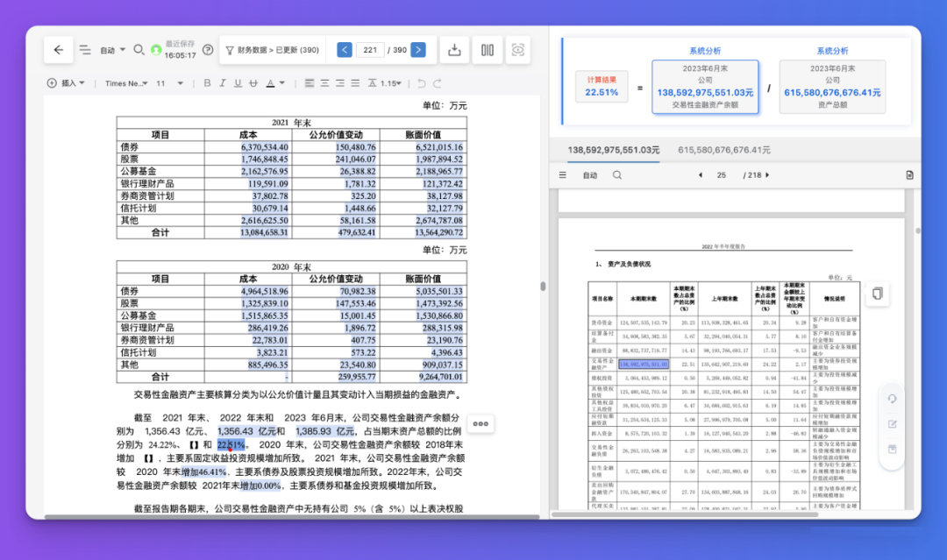Click the document icon at PDF toolbar right
Image resolution: width=947 pixels, height=560 pixels.
pos(909,175)
